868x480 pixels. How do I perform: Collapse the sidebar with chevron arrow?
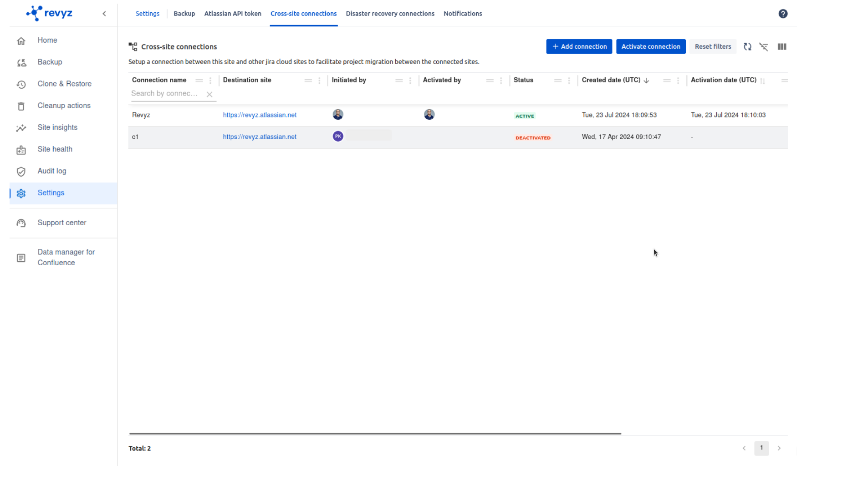click(104, 14)
